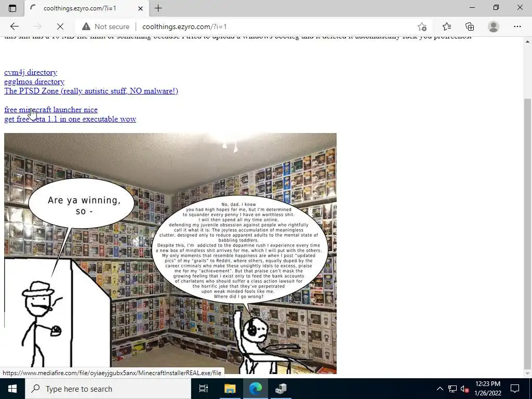Switch to Microsoft Edge taskbar icon
Screen dimensions: 532x399
click(256, 389)
